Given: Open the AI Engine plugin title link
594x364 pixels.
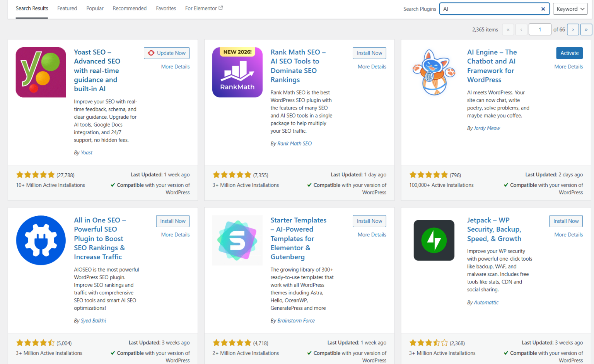Looking at the screenshot, I should pyautogui.click(x=492, y=66).
